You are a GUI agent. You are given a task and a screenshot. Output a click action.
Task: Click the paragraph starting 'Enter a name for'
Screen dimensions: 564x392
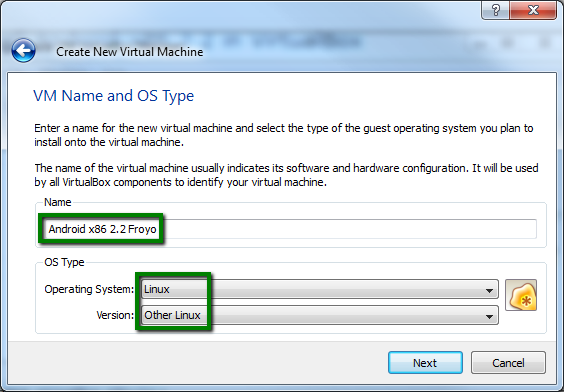point(284,135)
